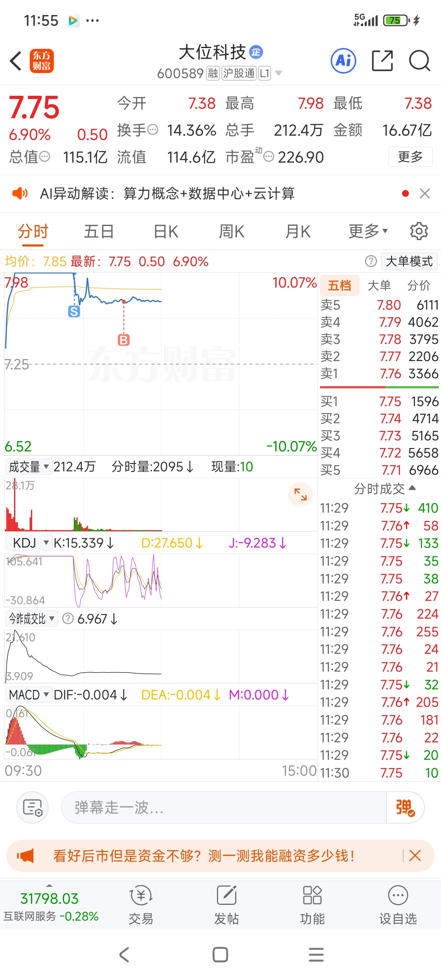Tap 更多 quote details button

pos(410,156)
